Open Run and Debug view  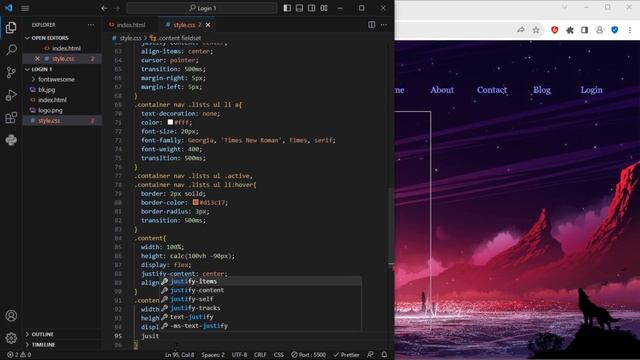[x=11, y=95]
